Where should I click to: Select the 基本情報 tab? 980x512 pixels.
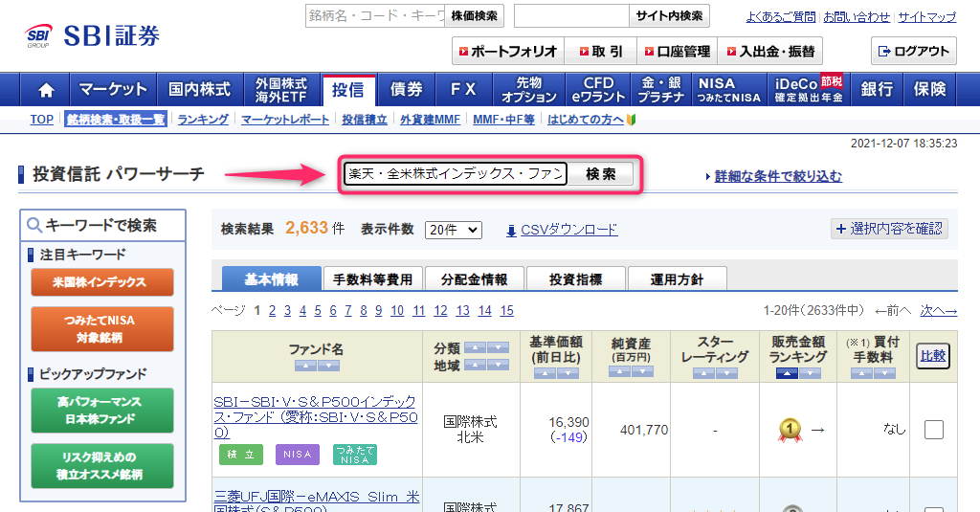[x=271, y=278]
